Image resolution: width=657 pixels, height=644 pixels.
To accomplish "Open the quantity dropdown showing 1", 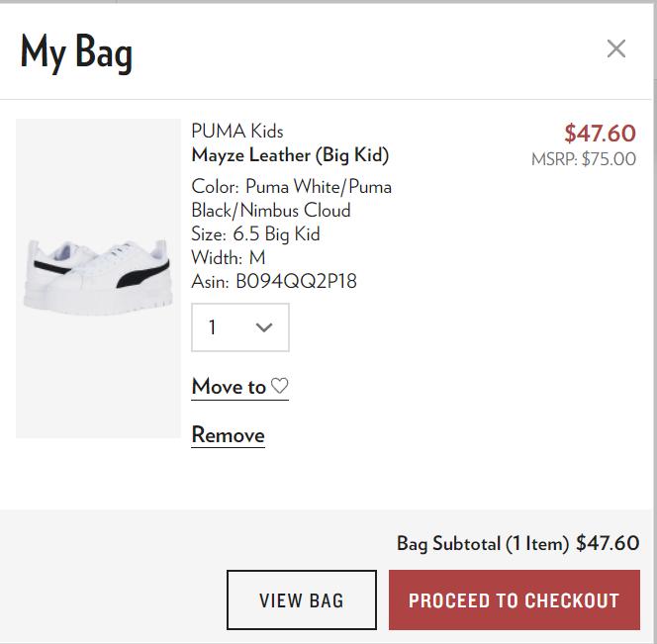I will click(239, 327).
